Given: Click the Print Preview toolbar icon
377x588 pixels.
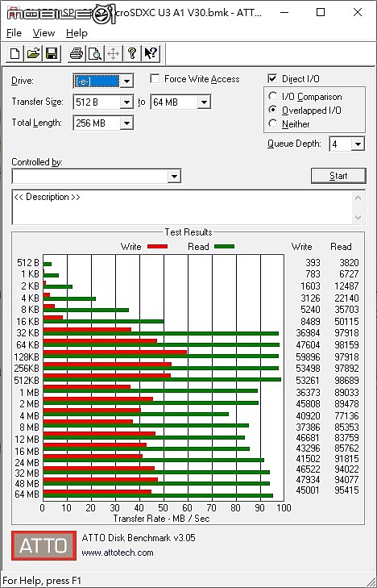Looking at the screenshot, I should pos(95,53).
